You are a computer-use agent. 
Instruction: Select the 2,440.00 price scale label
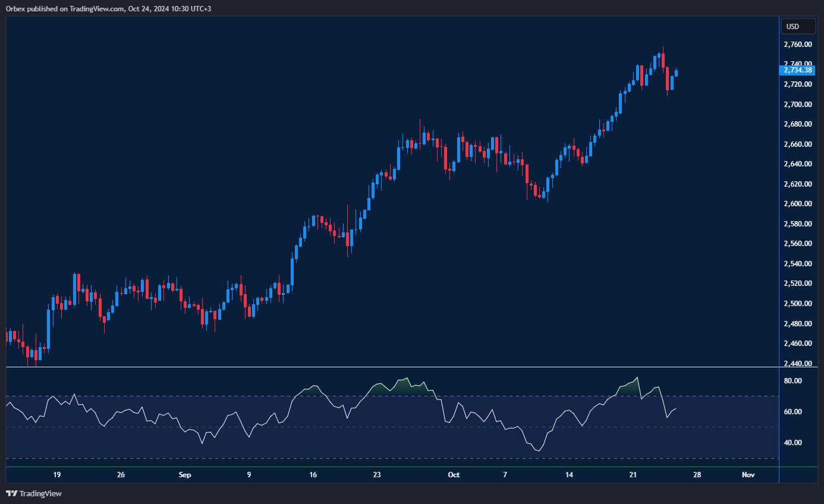pyautogui.click(x=797, y=363)
